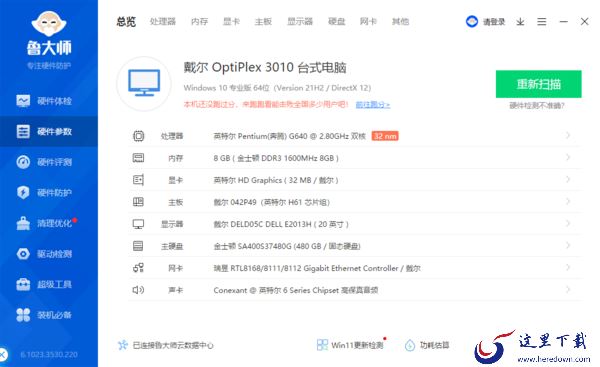Image resolution: width=600 pixels, height=367 pixels.
Task: Switch to the 其他 tab
Action: coord(400,22)
